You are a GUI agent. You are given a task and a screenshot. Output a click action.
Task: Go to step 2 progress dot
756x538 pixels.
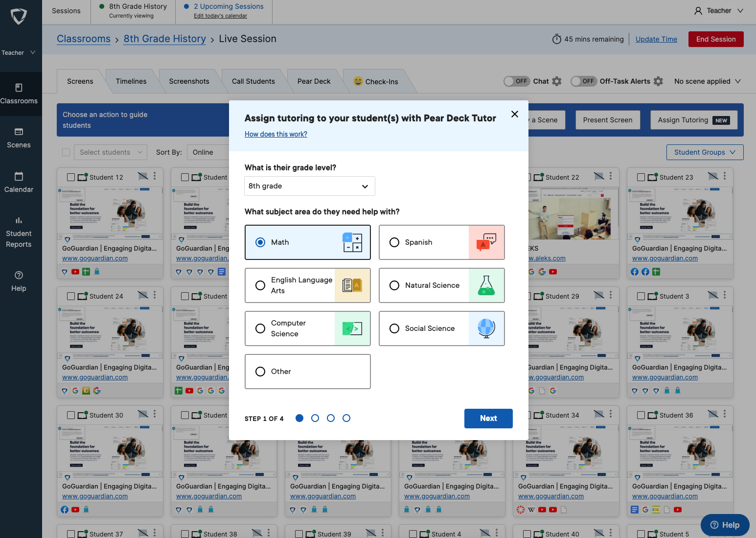tap(315, 418)
